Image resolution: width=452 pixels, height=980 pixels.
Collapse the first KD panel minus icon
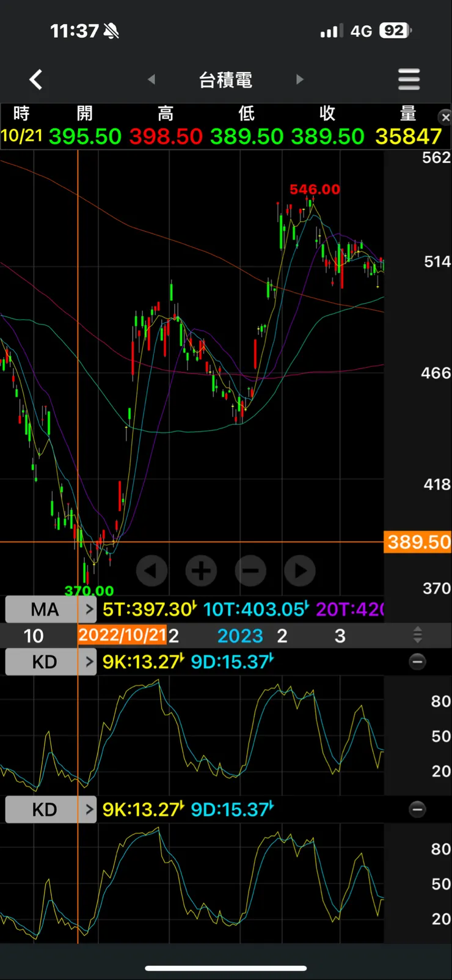tap(417, 661)
